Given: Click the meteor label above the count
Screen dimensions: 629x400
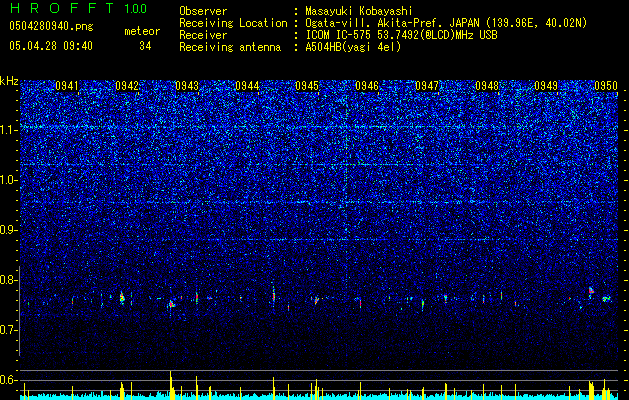Looking at the screenshot, I should click(x=142, y=31).
